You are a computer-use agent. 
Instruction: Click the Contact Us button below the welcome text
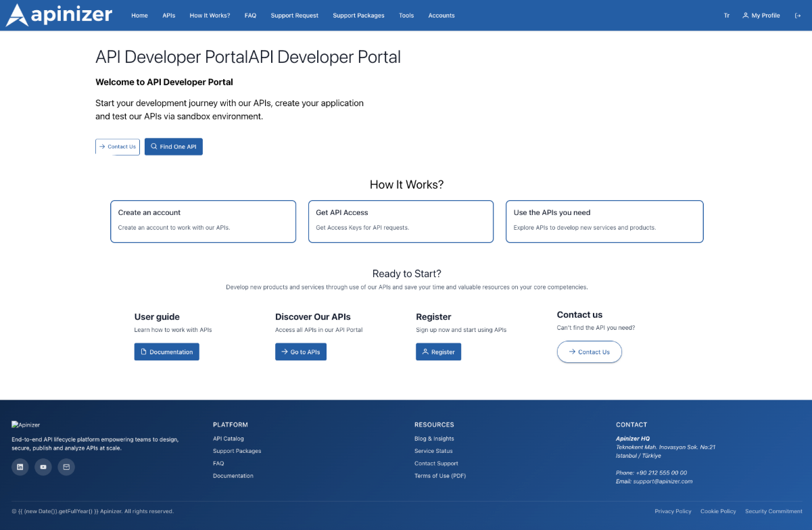coord(118,147)
